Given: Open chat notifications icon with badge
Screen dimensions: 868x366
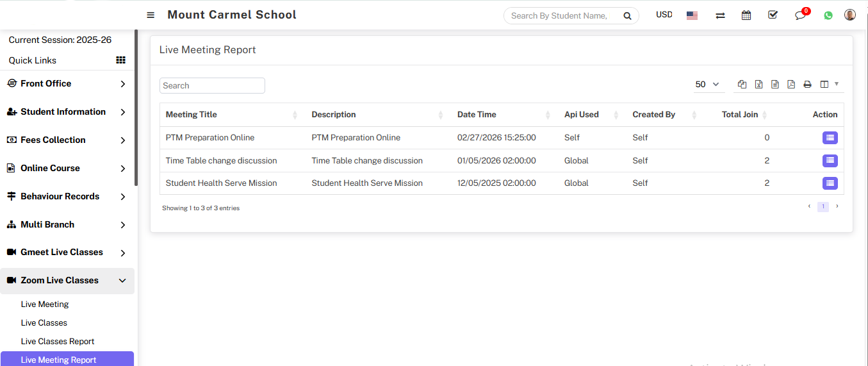Looking at the screenshot, I should [800, 15].
